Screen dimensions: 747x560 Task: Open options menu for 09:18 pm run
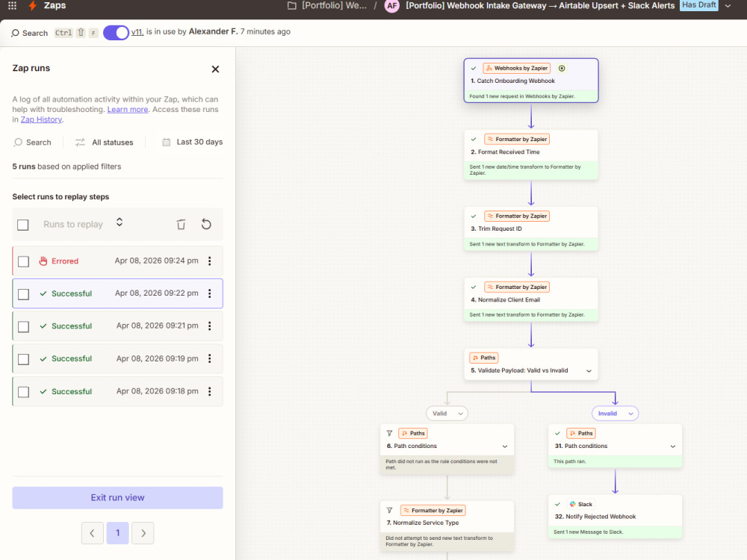(x=210, y=391)
